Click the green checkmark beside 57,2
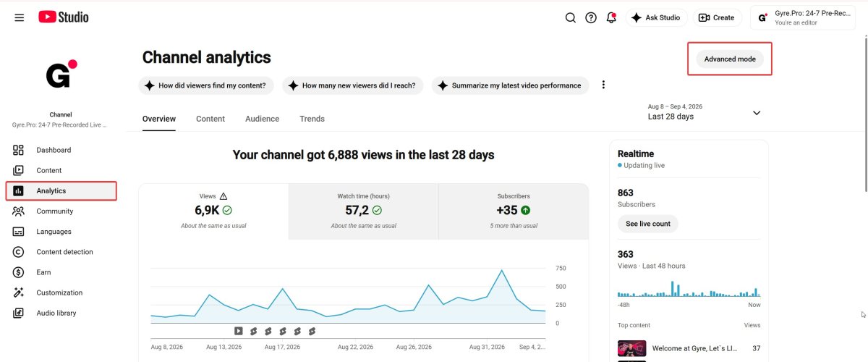 point(377,211)
